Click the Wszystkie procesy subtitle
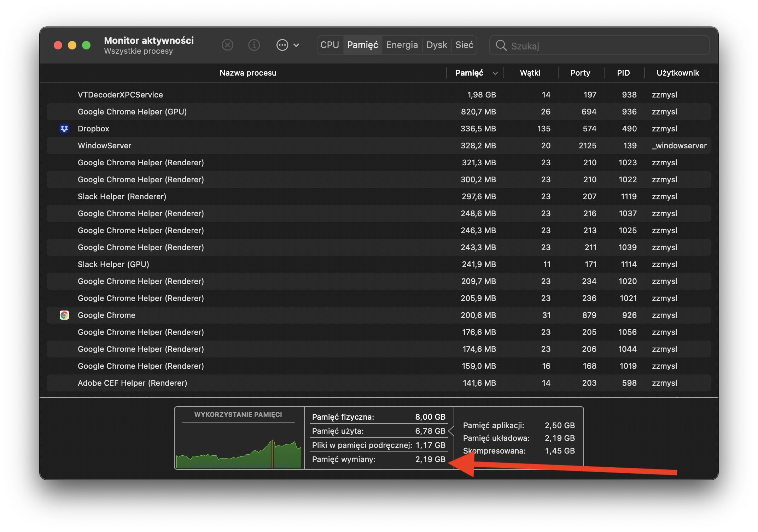758x532 pixels. pyautogui.click(x=138, y=51)
